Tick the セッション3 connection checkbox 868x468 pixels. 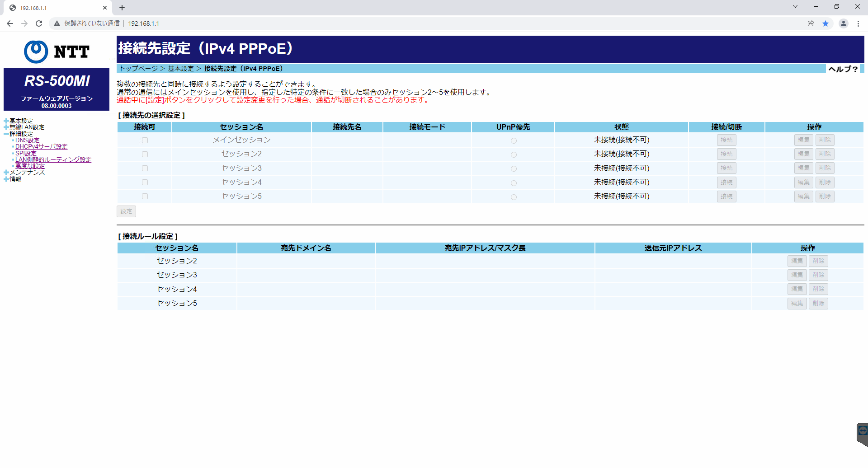145,168
